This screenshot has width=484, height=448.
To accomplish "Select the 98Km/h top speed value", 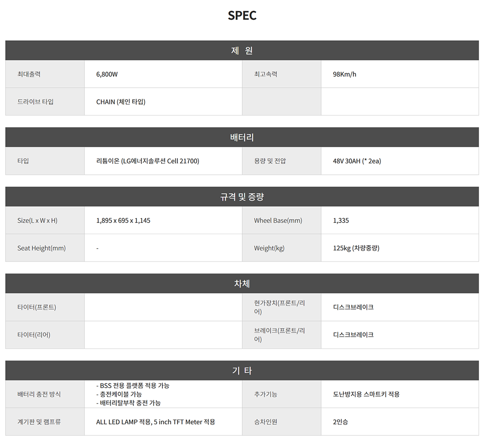I will click(x=344, y=74).
